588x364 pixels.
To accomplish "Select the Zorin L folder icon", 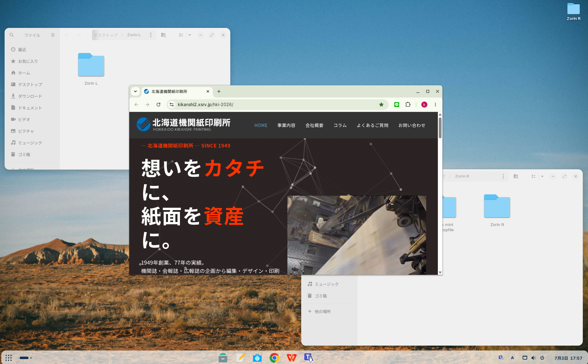I will 91,65.
